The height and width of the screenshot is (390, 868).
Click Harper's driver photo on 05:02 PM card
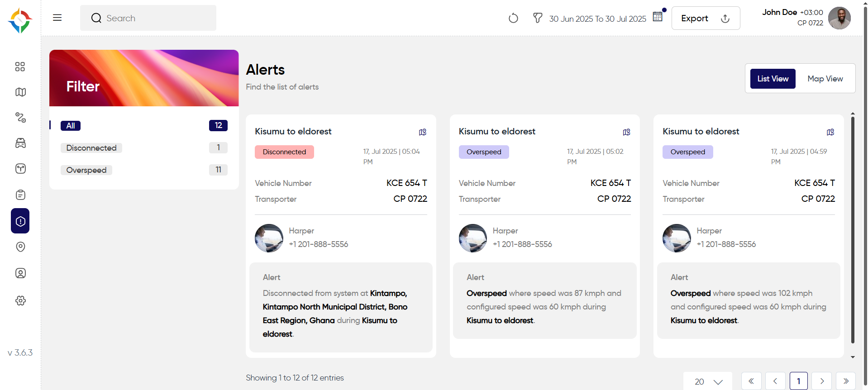pos(473,238)
